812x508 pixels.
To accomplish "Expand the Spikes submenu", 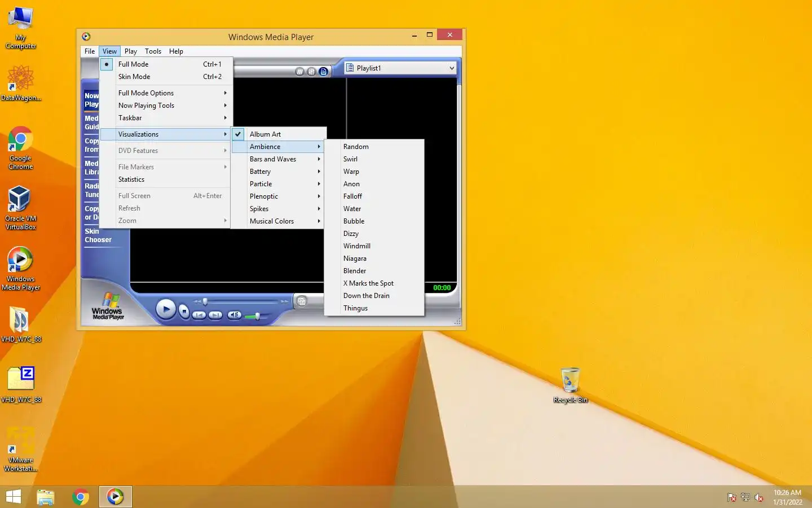I will (279, 209).
